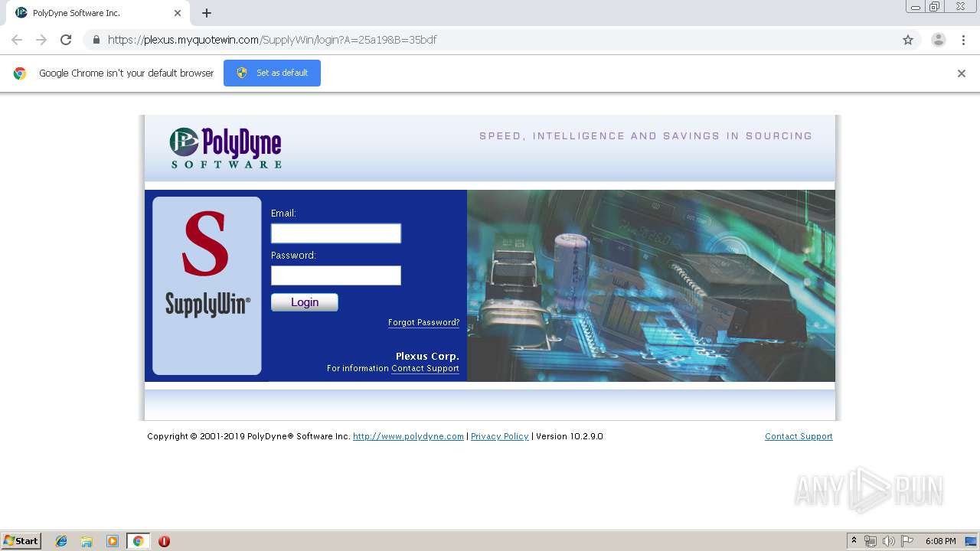980x551 pixels.
Task: Launch Internet Explorer from taskbar
Action: click(61, 541)
